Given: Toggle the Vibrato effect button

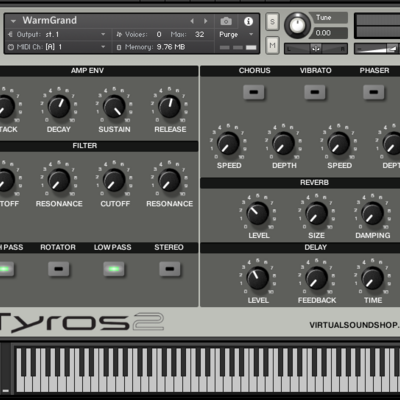Looking at the screenshot, I should [315, 92].
